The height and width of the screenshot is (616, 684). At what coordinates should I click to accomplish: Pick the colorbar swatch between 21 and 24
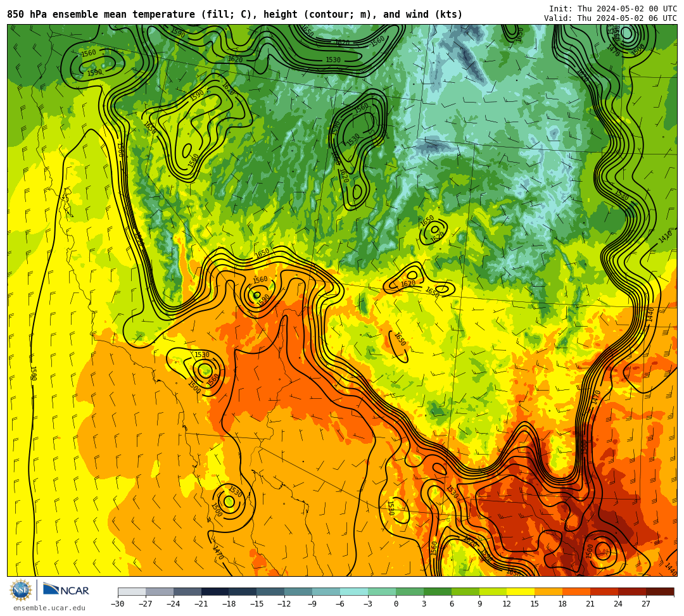click(x=605, y=591)
